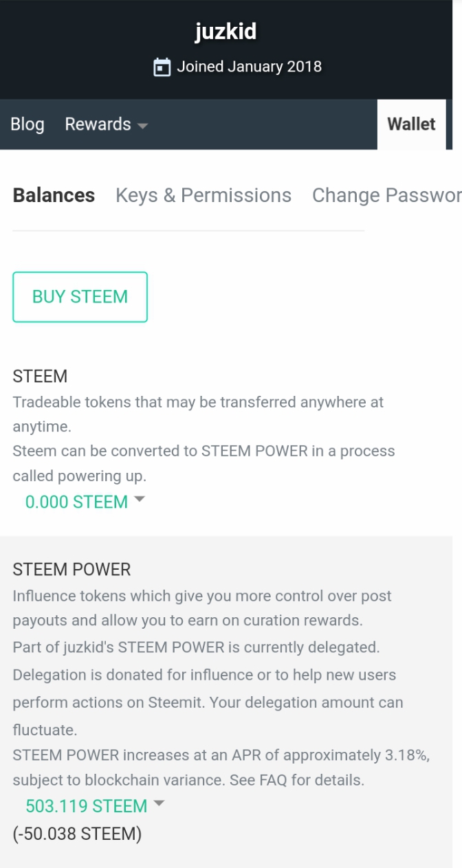462x868 pixels.
Task: Click the STEEM section heading
Action: [40, 376]
